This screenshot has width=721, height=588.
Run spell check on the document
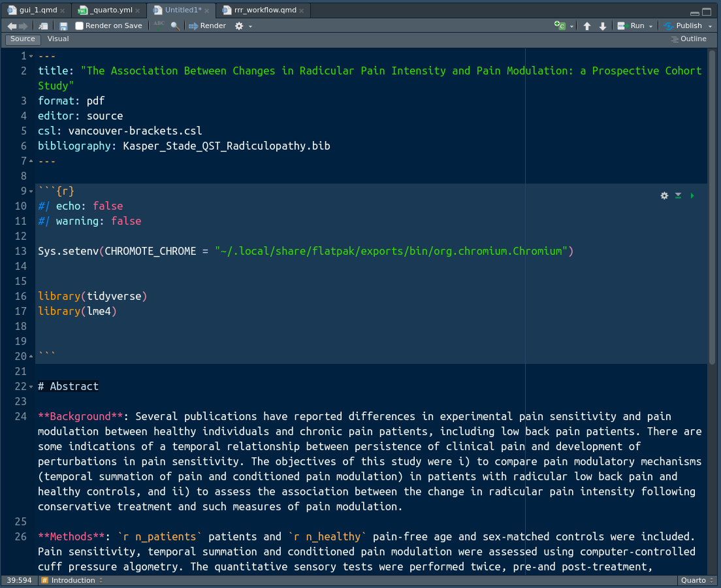[159, 25]
